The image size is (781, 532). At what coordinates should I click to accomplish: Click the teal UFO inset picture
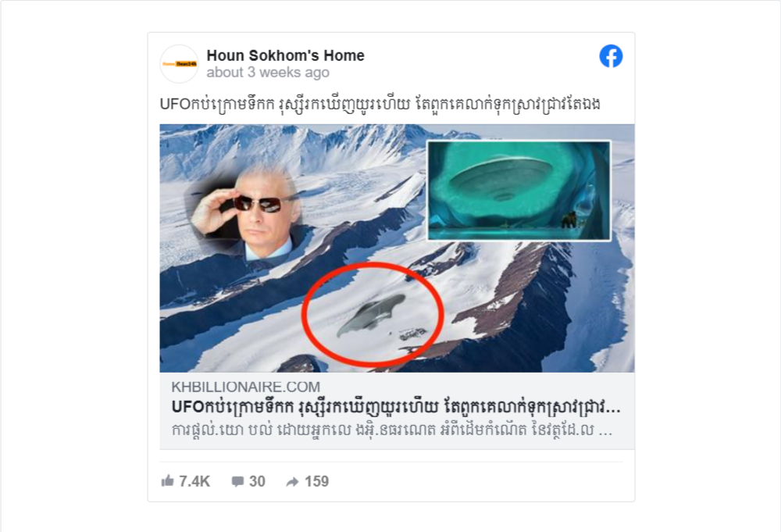pyautogui.click(x=519, y=191)
